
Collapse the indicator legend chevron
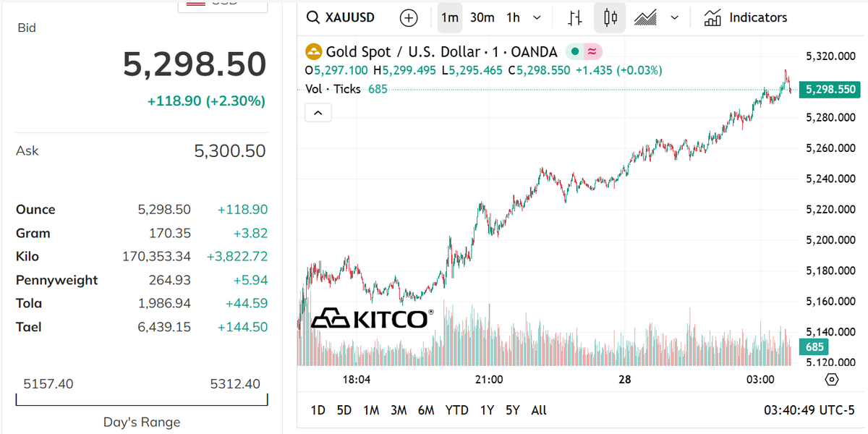[318, 112]
